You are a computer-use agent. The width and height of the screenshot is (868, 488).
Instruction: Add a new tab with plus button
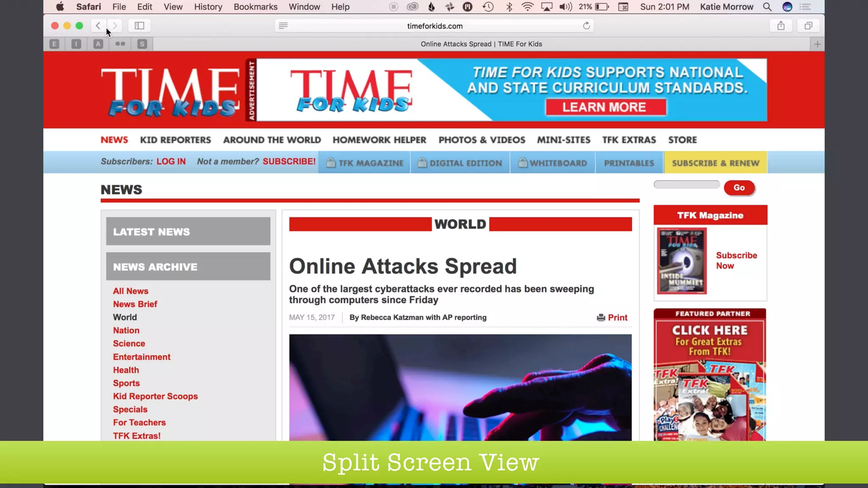[x=818, y=44]
